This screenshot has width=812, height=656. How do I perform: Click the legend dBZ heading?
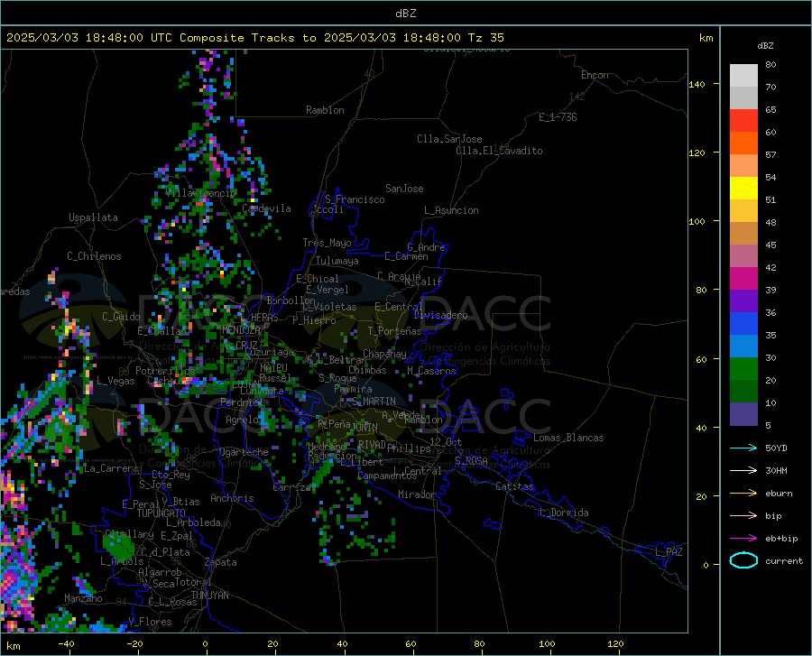765,45
